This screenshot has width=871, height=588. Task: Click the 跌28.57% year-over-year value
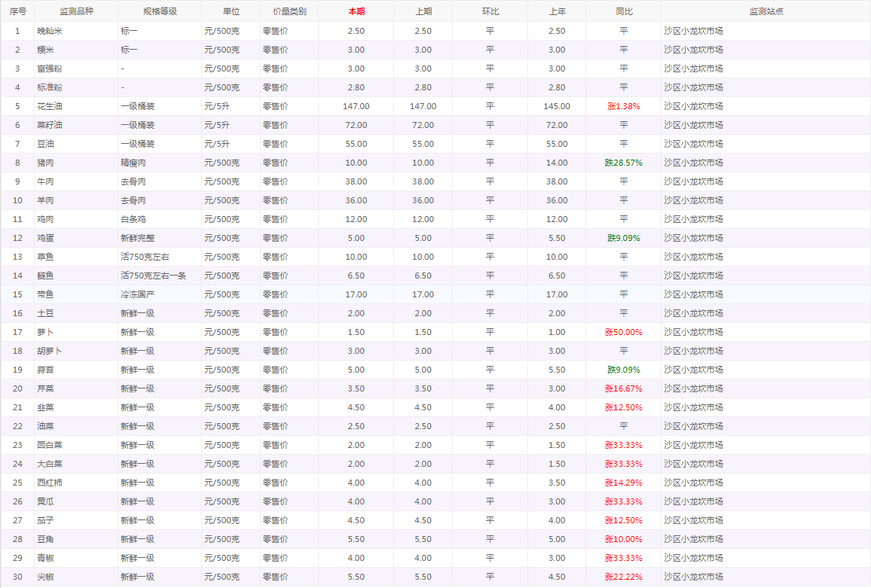tap(623, 163)
